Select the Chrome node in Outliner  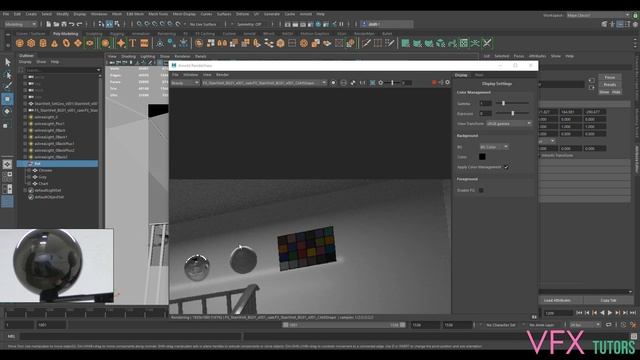[x=45, y=171]
